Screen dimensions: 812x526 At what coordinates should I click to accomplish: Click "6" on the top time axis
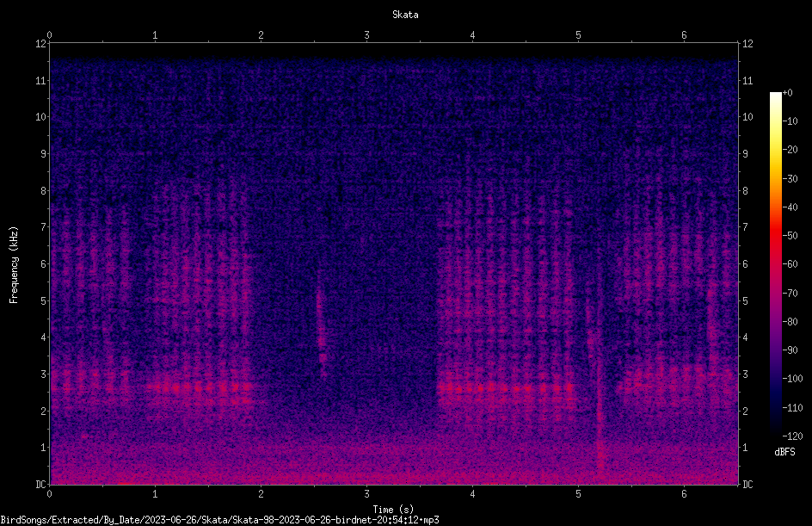[x=684, y=35]
